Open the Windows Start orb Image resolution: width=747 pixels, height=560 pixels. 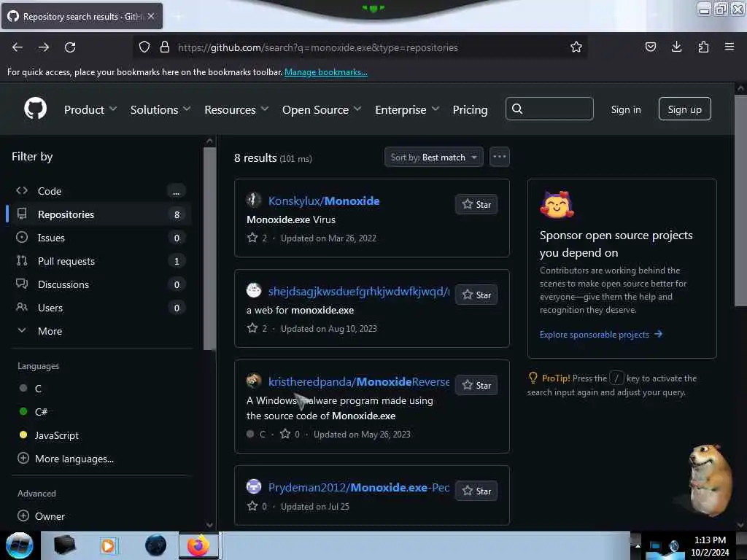click(19, 545)
